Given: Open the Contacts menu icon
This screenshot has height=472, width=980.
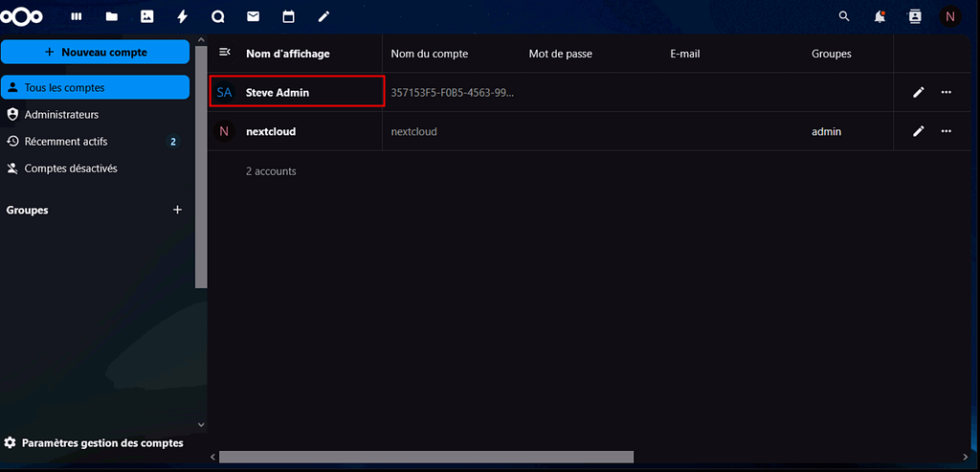Looking at the screenshot, I should click(914, 16).
